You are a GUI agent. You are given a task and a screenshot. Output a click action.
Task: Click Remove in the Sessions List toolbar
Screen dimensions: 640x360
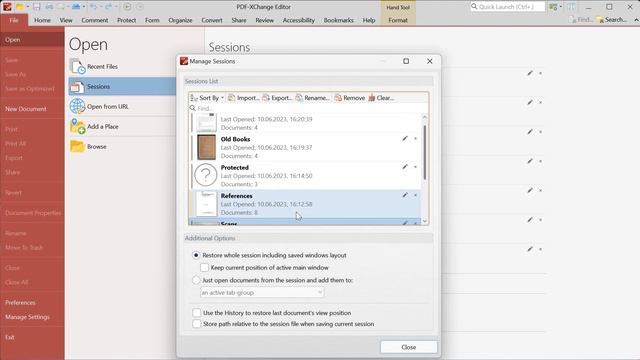pos(350,98)
